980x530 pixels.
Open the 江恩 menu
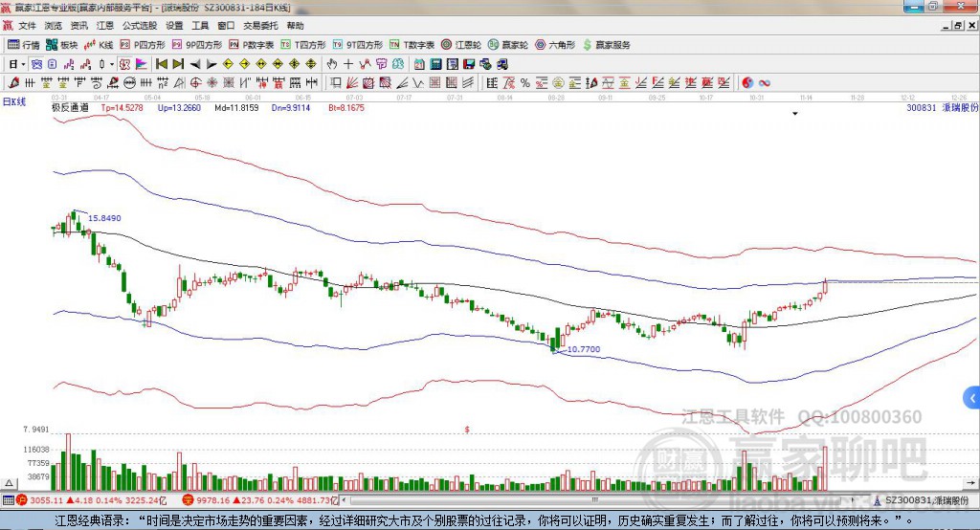point(105,26)
